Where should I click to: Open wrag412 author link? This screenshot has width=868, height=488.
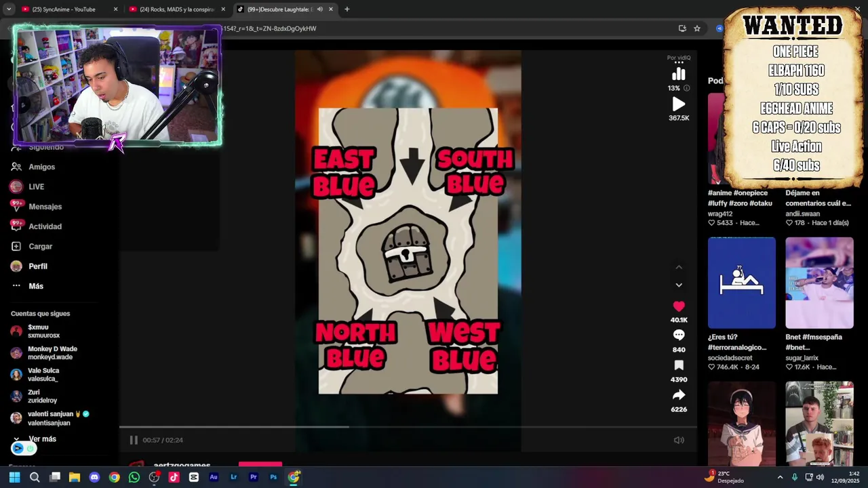(x=719, y=213)
